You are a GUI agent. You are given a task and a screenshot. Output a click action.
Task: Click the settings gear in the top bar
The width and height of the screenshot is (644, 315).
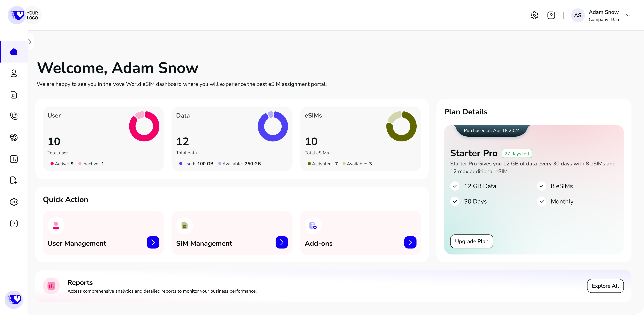pyautogui.click(x=535, y=15)
